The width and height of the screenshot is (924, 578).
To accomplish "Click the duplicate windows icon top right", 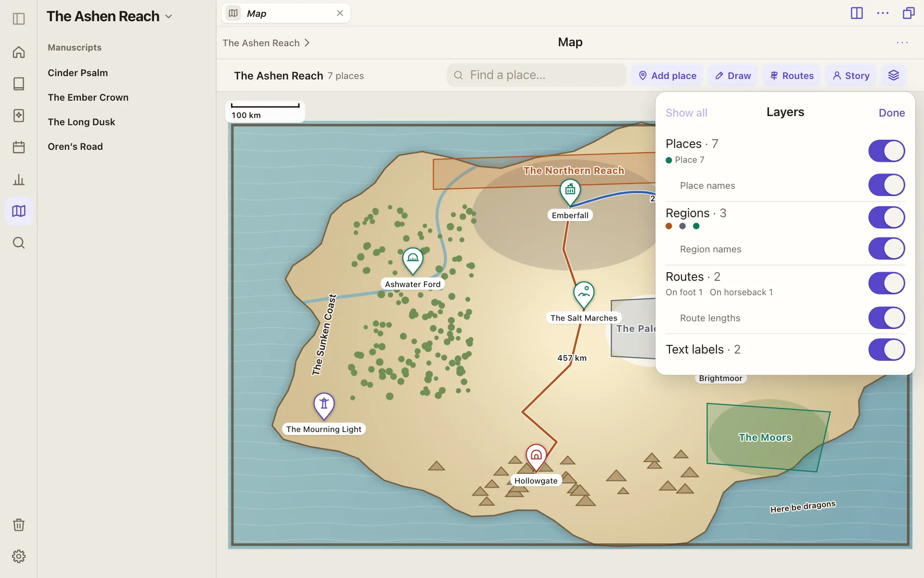I will [x=909, y=13].
